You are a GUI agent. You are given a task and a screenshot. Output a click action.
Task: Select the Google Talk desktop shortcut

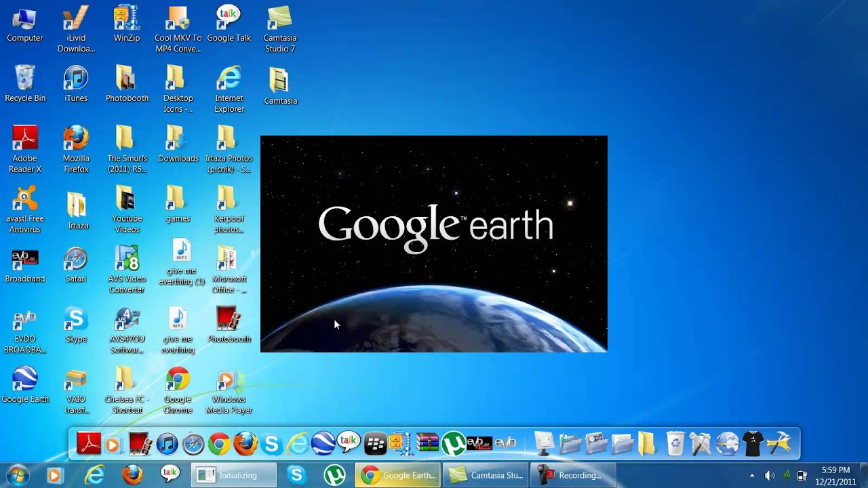click(229, 25)
